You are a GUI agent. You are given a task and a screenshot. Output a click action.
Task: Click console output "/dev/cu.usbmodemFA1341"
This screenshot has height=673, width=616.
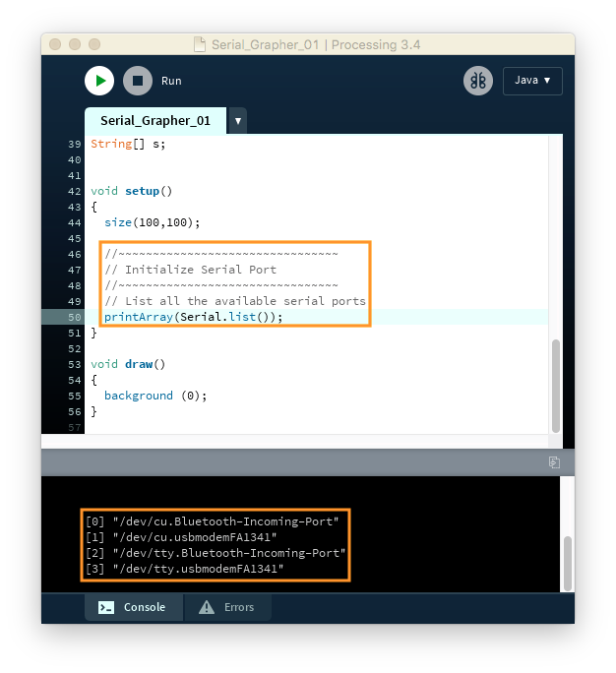(x=195, y=537)
